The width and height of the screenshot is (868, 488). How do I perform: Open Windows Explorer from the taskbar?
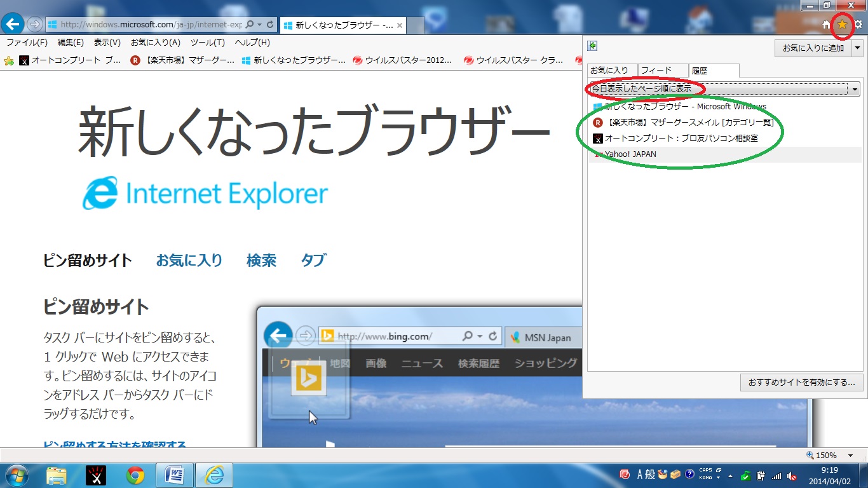(x=57, y=475)
